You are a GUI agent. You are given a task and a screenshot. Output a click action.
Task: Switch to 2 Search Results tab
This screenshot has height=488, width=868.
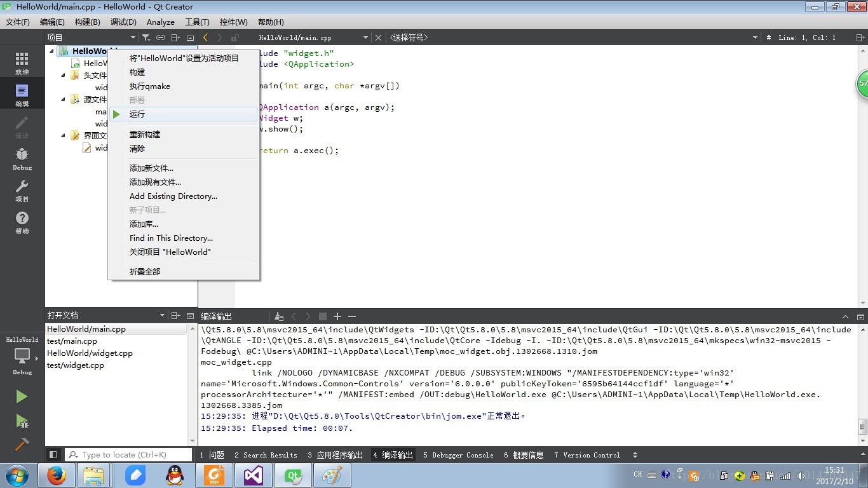click(x=266, y=455)
